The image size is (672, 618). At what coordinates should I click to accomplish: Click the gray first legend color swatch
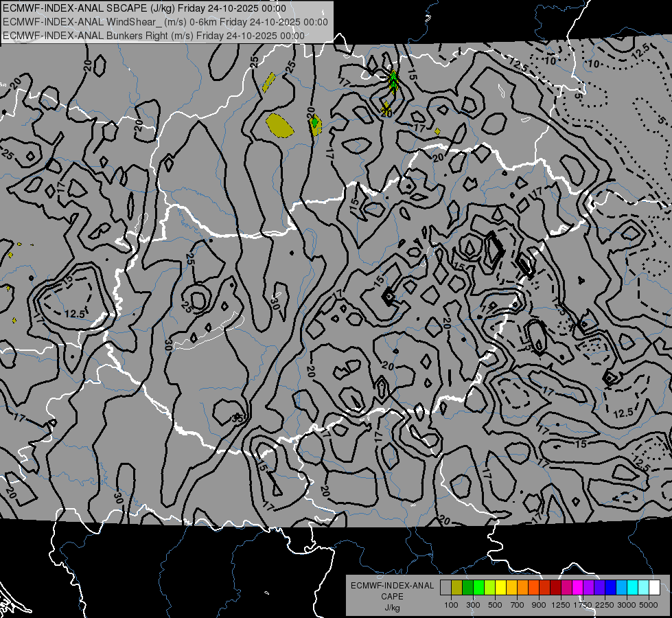point(445,588)
